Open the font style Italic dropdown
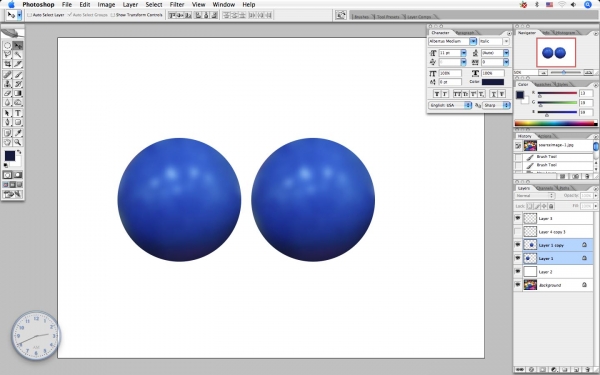Screen dimensions: 600x375 pos(506,41)
